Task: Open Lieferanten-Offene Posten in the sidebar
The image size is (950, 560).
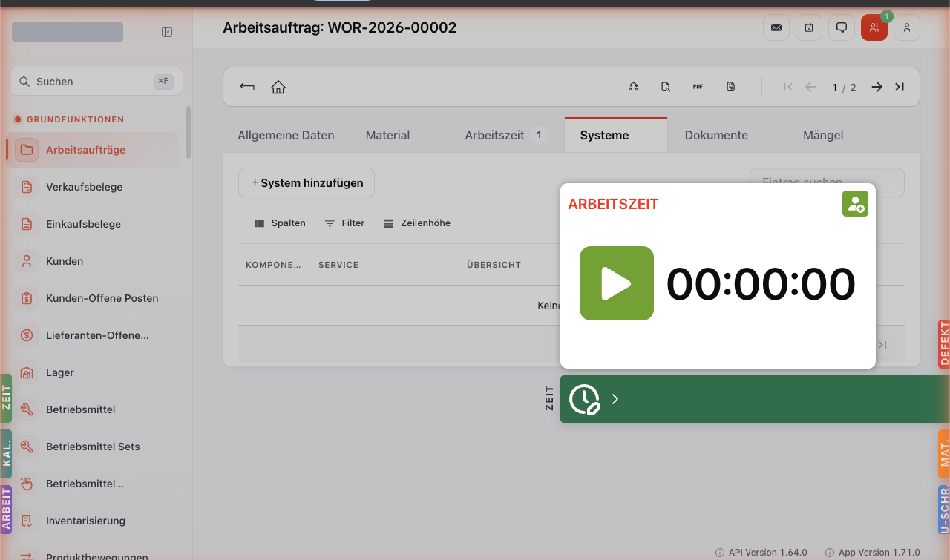Action: [92, 335]
